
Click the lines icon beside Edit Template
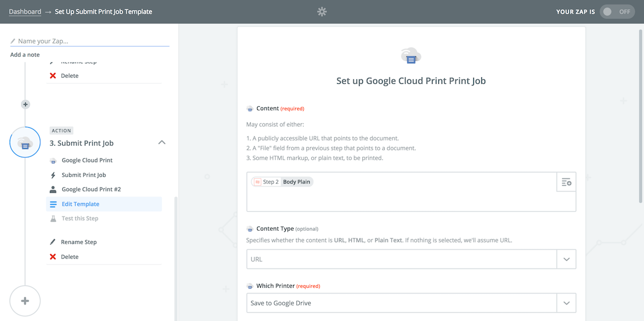click(53, 204)
